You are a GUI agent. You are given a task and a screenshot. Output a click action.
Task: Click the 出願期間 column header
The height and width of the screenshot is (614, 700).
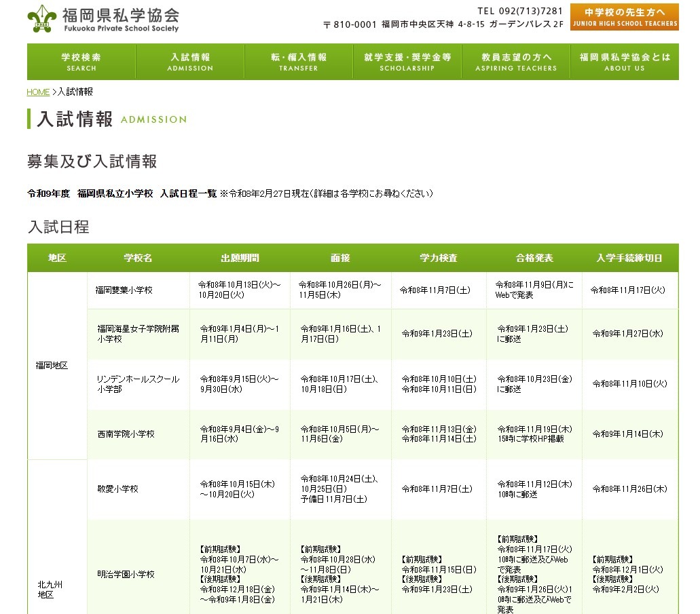click(240, 258)
